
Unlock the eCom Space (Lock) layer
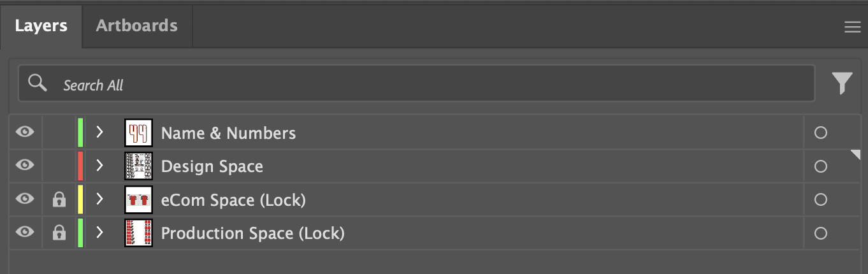click(x=59, y=200)
